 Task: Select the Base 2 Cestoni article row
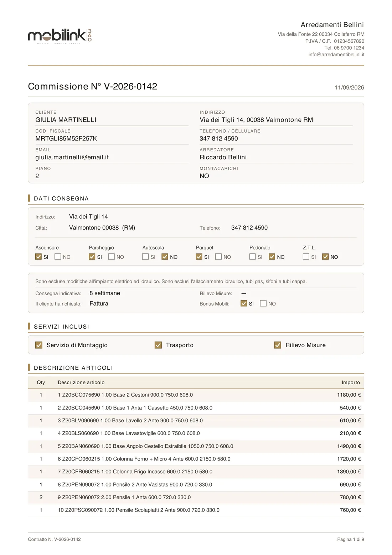pos(196,395)
